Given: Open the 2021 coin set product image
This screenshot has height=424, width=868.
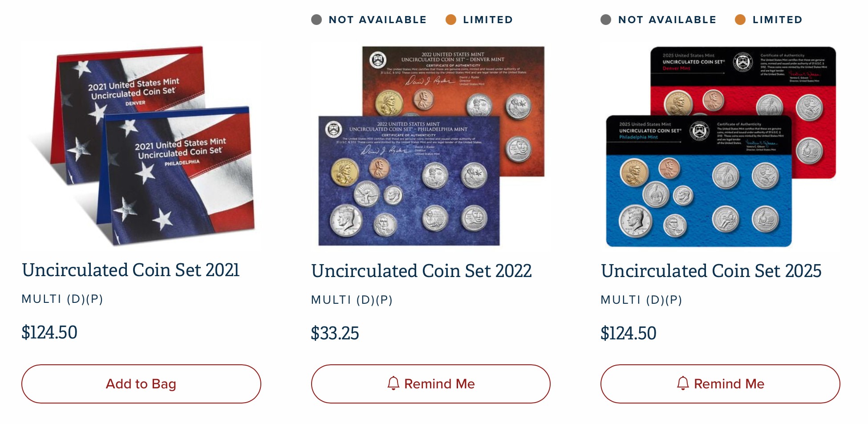Looking at the screenshot, I should pyautogui.click(x=141, y=146).
